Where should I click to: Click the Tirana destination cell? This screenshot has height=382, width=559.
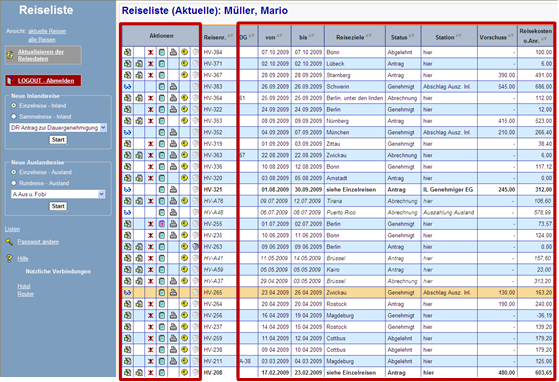(x=354, y=201)
